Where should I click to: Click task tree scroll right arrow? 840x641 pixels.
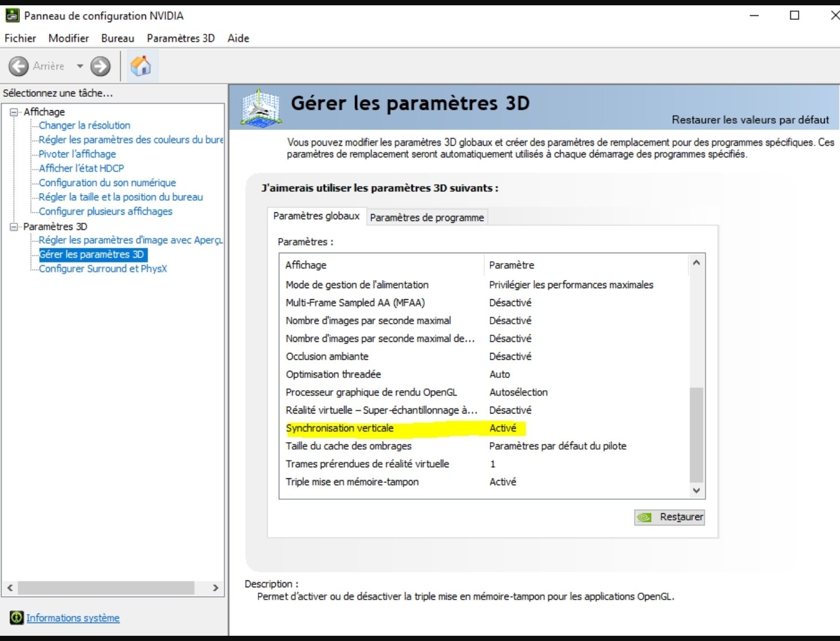click(x=216, y=588)
